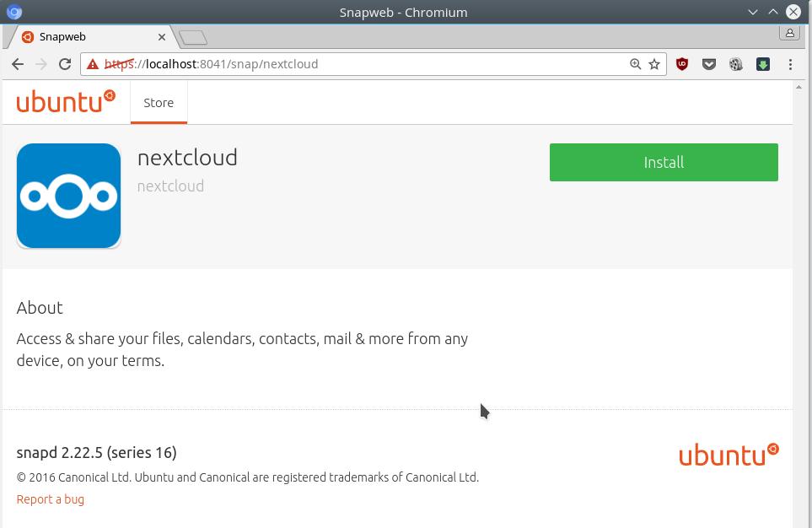Reload the Snapweb page

coord(65,64)
